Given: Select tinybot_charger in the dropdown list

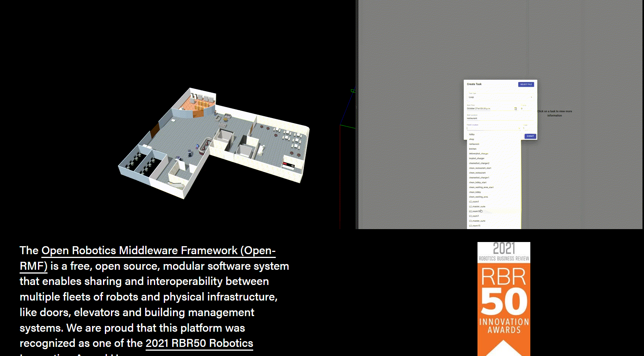Looking at the screenshot, I should [x=494, y=158].
